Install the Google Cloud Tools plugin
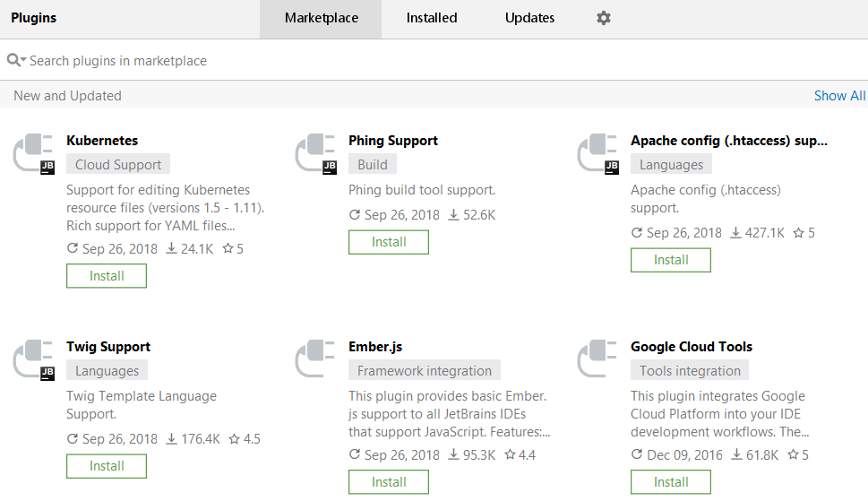The image size is (868, 501). tap(671, 481)
